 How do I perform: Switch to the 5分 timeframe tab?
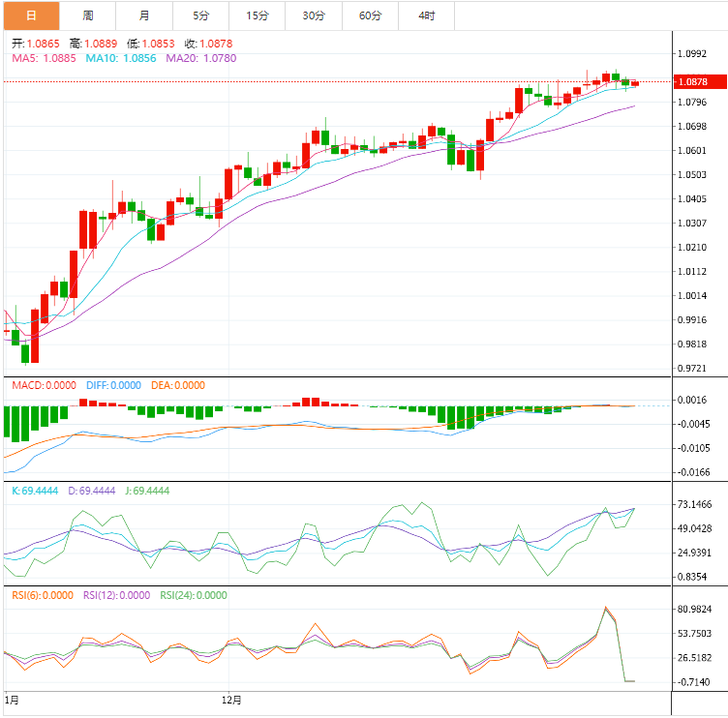[x=200, y=15]
